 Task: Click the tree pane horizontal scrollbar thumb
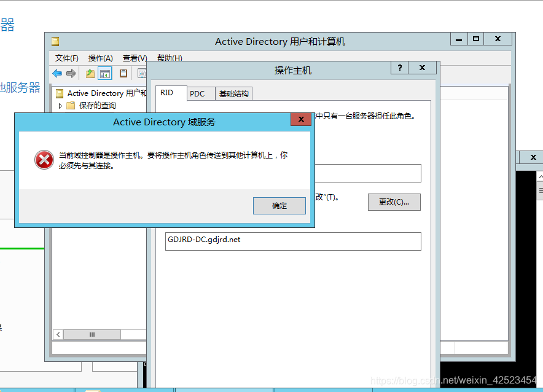[x=92, y=334]
